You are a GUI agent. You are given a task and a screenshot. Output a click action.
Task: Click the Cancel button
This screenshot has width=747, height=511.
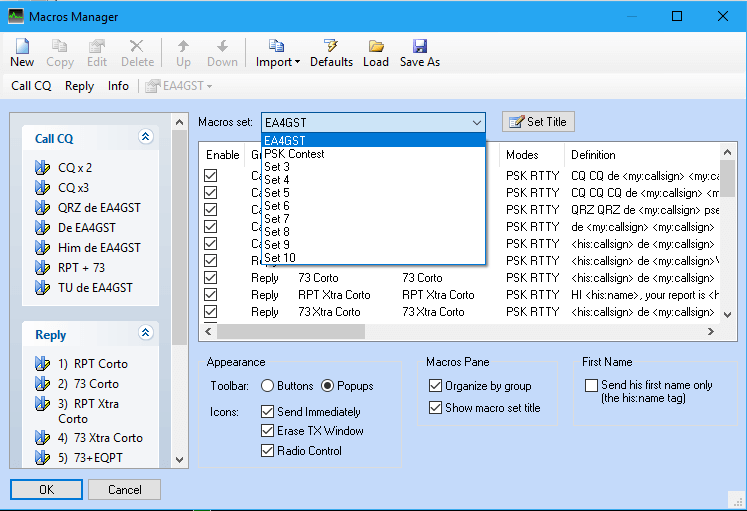[x=124, y=490]
